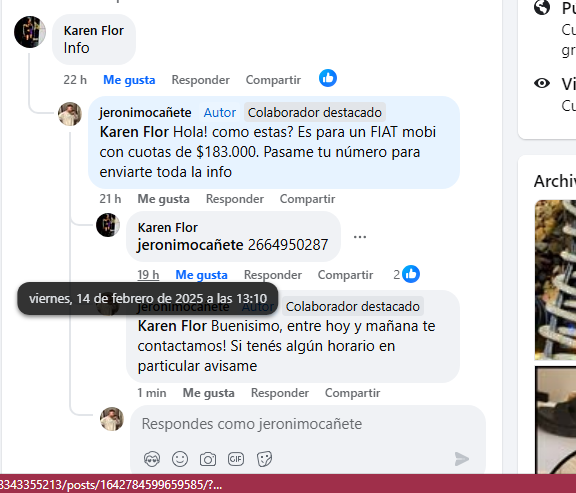Open the three-dot menu beside Karen Flor's comment
The height and width of the screenshot is (493, 576).
click(x=360, y=237)
